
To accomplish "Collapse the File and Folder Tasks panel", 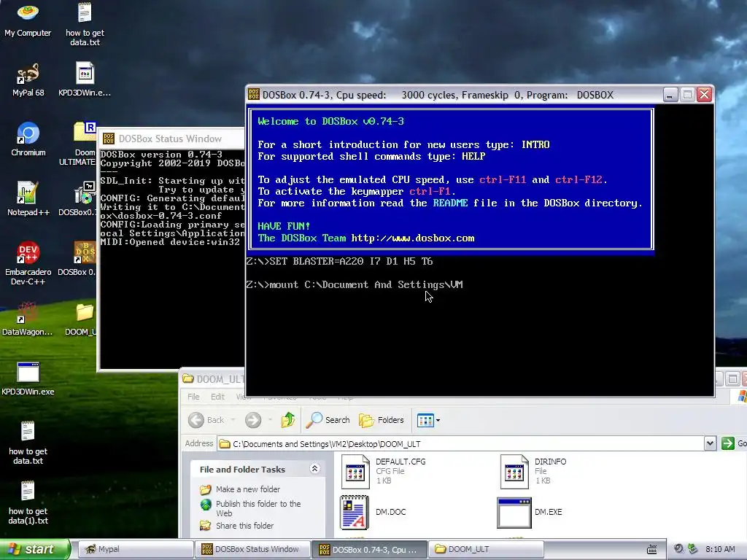I will point(314,469).
